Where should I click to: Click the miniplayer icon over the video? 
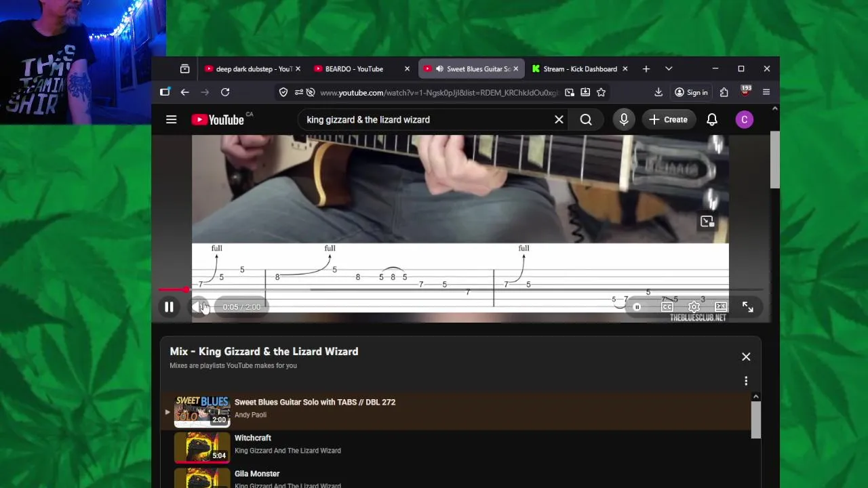[707, 222]
